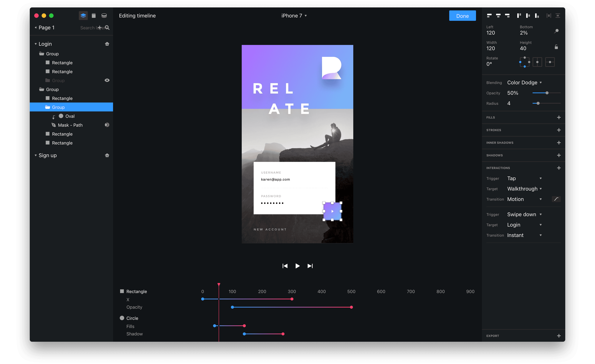Screen dimensions: 595x364
Task: Open the layers panel icon
Action: tap(83, 16)
